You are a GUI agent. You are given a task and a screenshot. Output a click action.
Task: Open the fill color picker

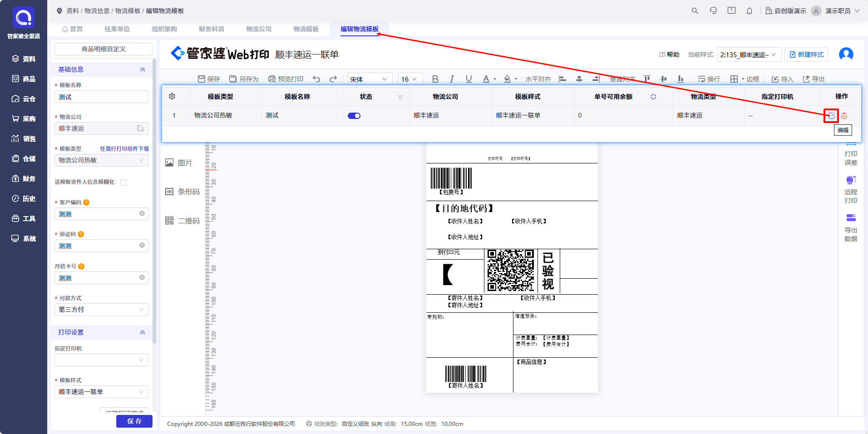(511, 79)
